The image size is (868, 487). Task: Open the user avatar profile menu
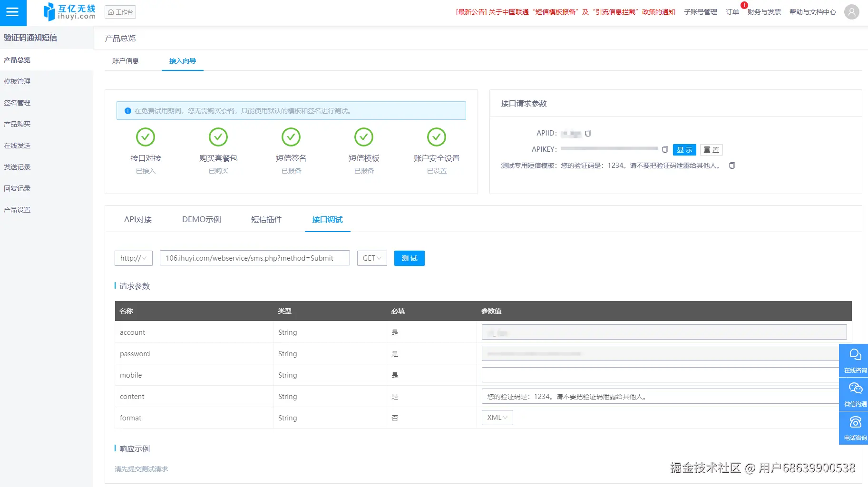pos(851,12)
